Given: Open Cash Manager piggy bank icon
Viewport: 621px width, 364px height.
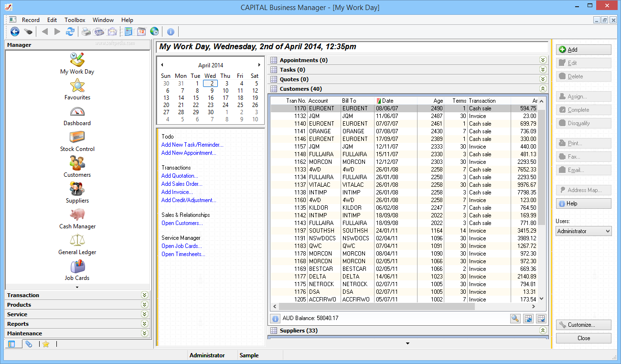Looking at the screenshot, I should point(77,218).
